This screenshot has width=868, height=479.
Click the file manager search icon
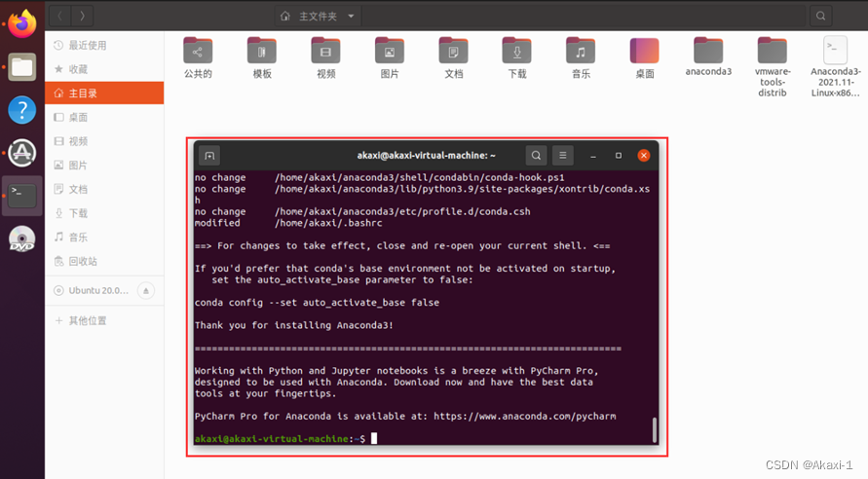coord(821,16)
